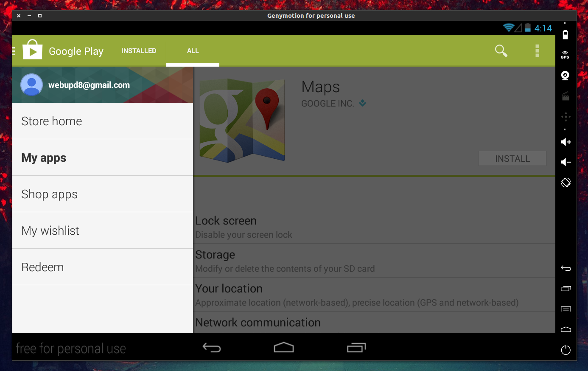
Task: Minimize the Genymotion window
Action: coord(29,16)
